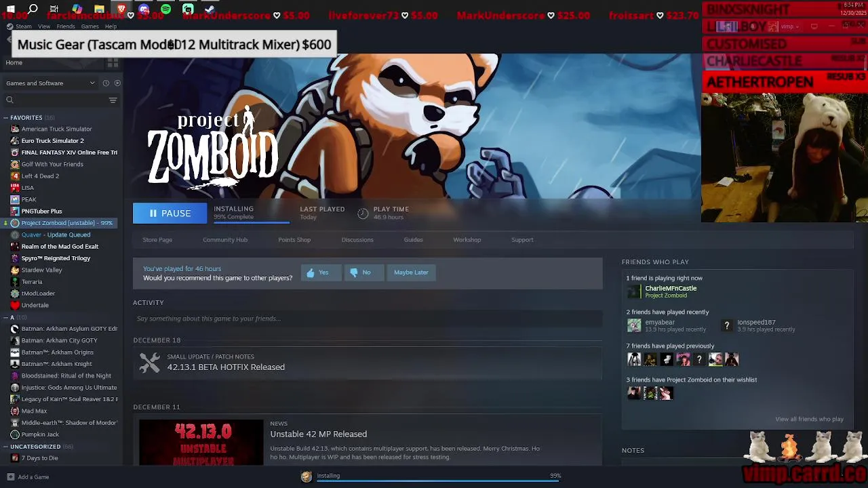Focus the library search field
This screenshot has width=868, height=488.
coord(54,100)
